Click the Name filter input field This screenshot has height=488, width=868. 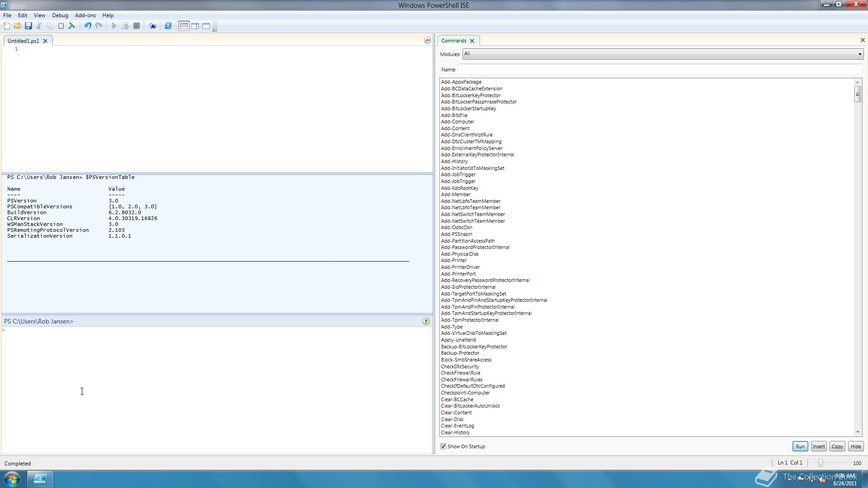pyautogui.click(x=660, y=70)
